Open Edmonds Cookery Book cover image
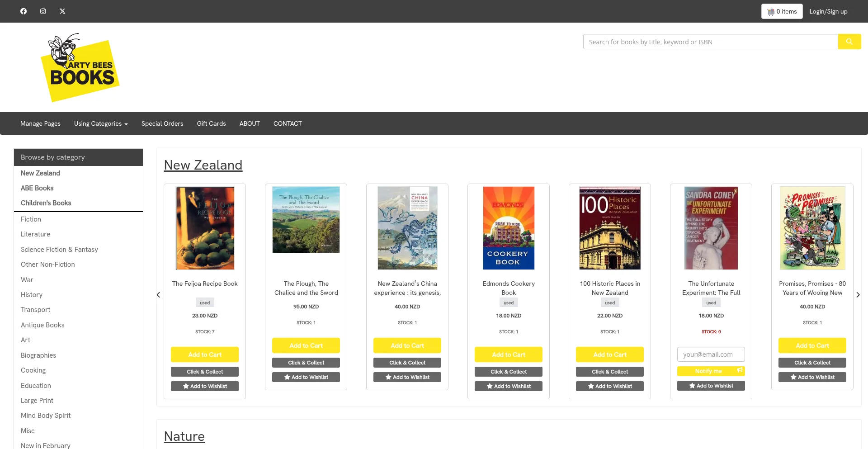 (x=509, y=228)
